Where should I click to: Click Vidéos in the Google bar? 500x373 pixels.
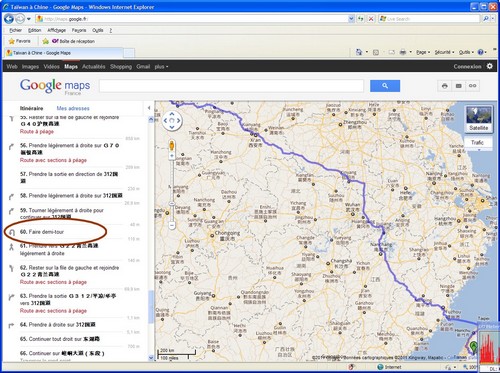click(51, 66)
